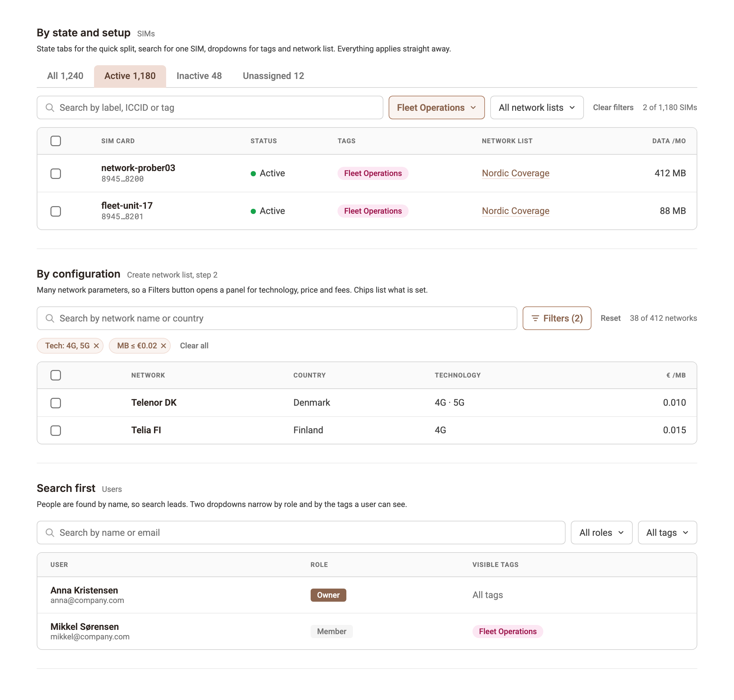Click the Owner role badge
The width and height of the screenshot is (734, 700).
coord(328,595)
